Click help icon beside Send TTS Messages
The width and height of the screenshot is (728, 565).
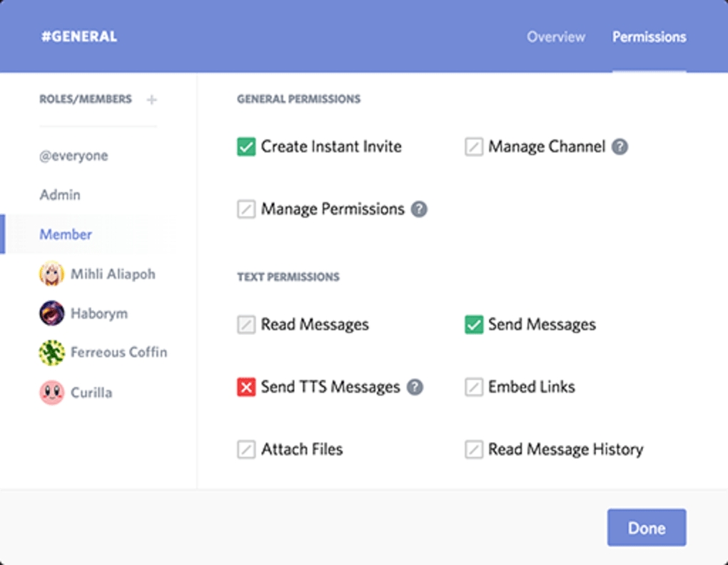coord(415,387)
